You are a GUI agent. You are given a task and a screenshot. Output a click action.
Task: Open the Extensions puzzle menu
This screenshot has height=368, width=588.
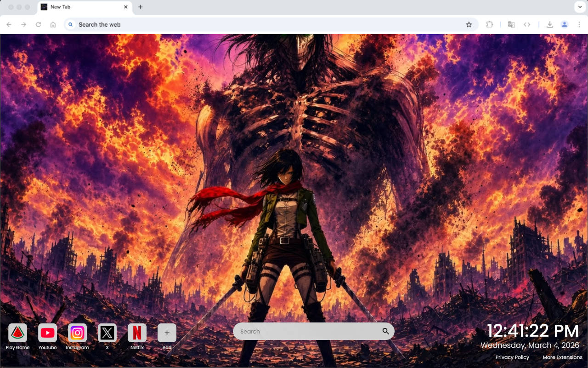(490, 24)
